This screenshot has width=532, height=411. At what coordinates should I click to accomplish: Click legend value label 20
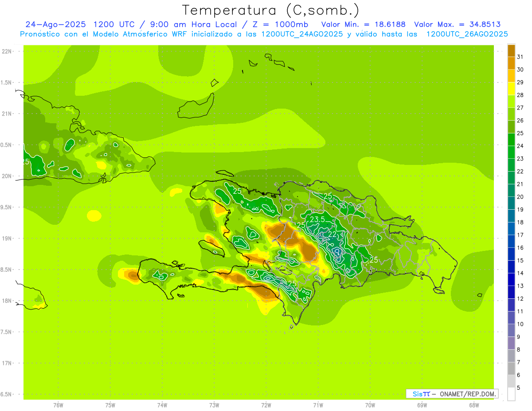tap(520, 197)
